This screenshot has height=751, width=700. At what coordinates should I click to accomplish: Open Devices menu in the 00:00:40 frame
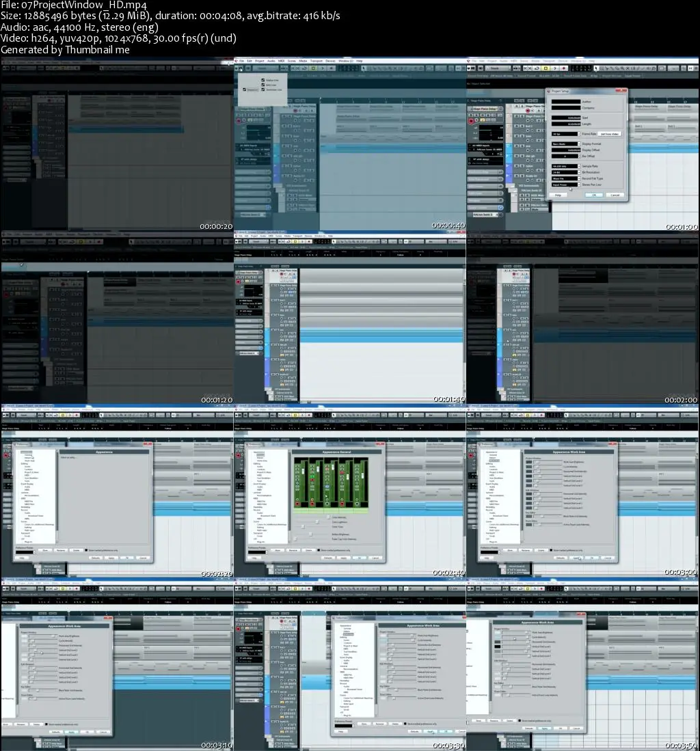[x=330, y=62]
